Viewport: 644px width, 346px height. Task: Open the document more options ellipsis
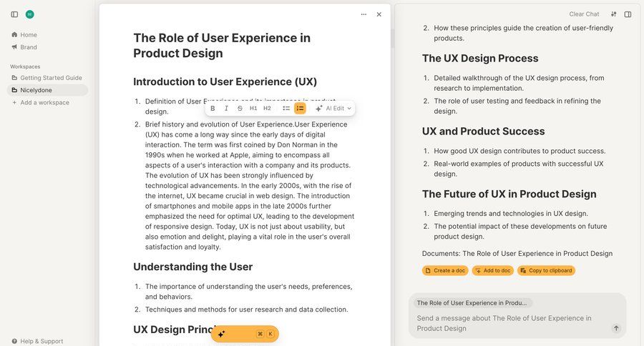pyautogui.click(x=364, y=14)
